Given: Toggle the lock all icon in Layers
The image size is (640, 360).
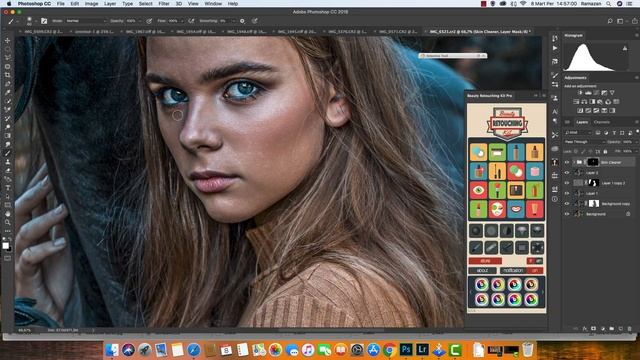Looking at the screenshot, I should [x=605, y=151].
